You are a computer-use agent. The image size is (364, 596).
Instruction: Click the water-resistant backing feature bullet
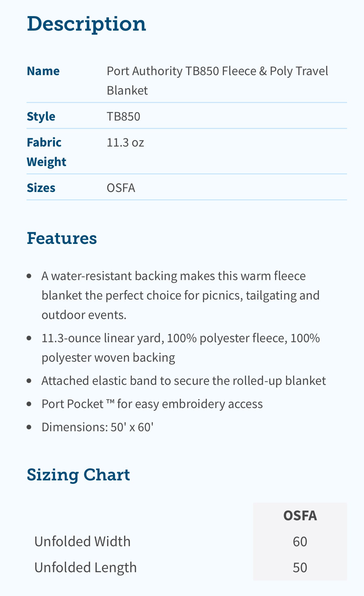181,295
